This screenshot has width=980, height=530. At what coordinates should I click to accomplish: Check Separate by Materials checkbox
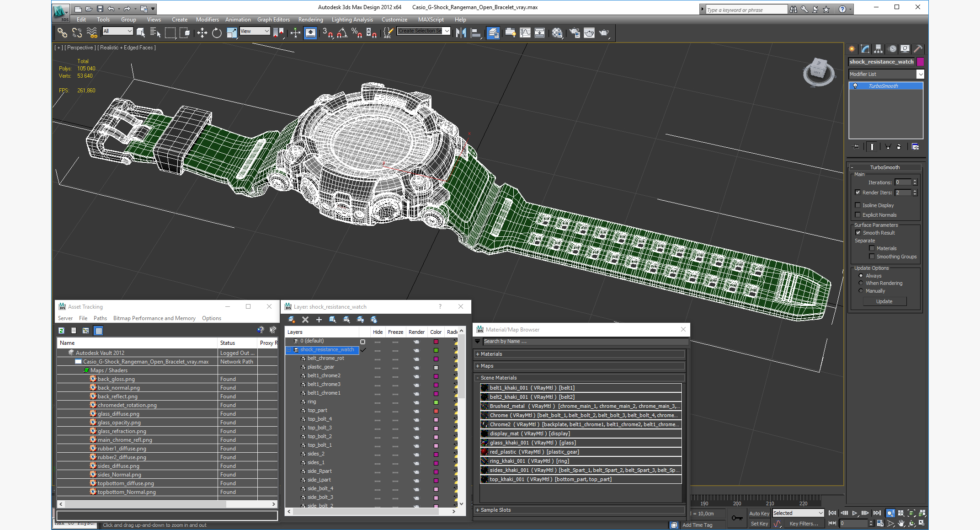872,248
